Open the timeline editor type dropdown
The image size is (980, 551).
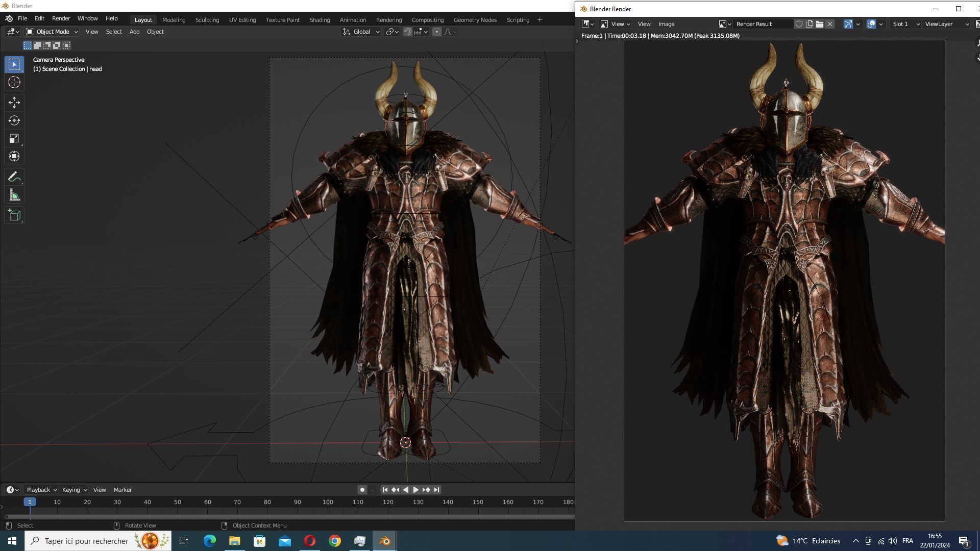tap(13, 490)
